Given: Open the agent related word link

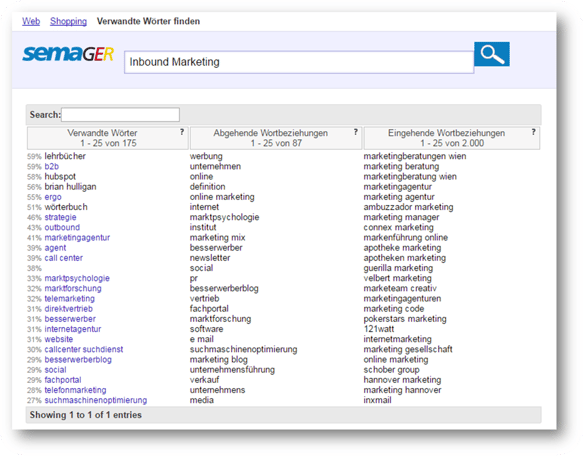Looking at the screenshot, I should tap(55, 248).
